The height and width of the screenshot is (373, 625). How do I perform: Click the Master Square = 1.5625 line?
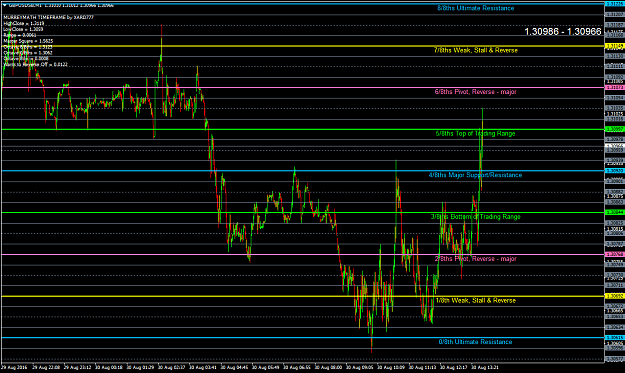click(x=28, y=41)
